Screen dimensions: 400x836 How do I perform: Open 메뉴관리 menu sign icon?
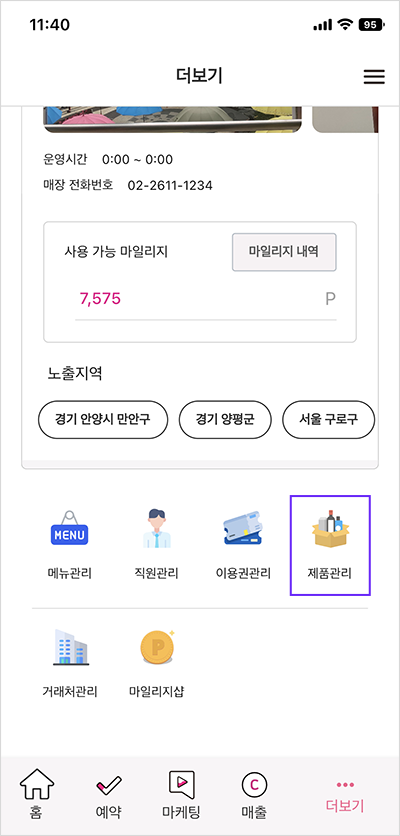click(x=69, y=528)
